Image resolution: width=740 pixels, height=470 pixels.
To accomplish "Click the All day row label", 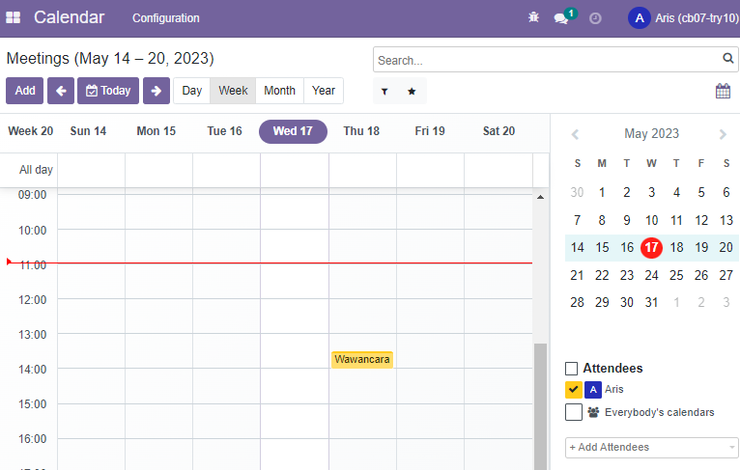I will (36, 170).
